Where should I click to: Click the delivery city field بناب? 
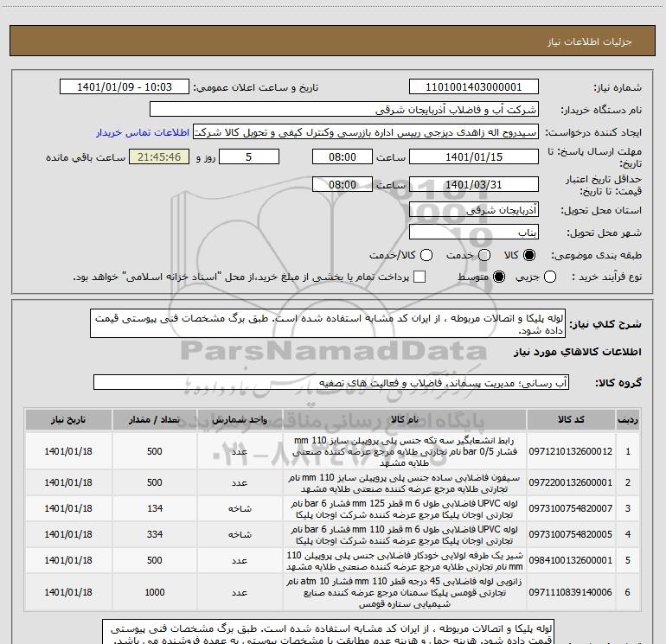474,233
